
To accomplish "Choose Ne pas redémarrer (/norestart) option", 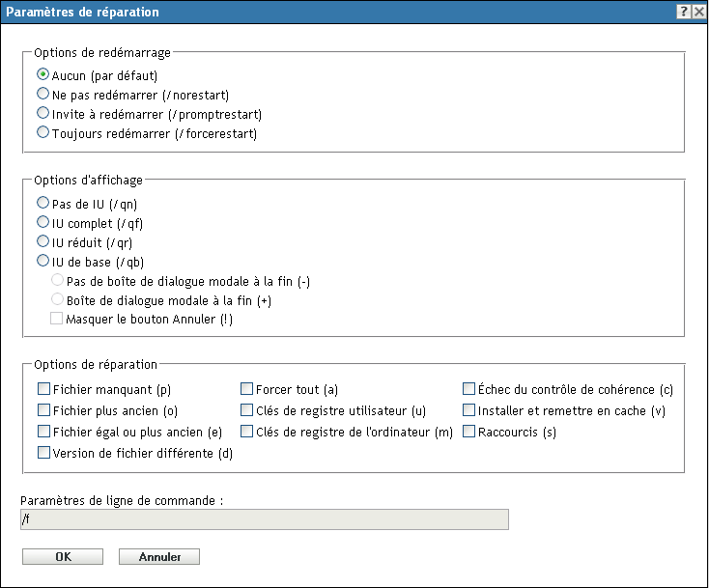I will pyautogui.click(x=43, y=94).
